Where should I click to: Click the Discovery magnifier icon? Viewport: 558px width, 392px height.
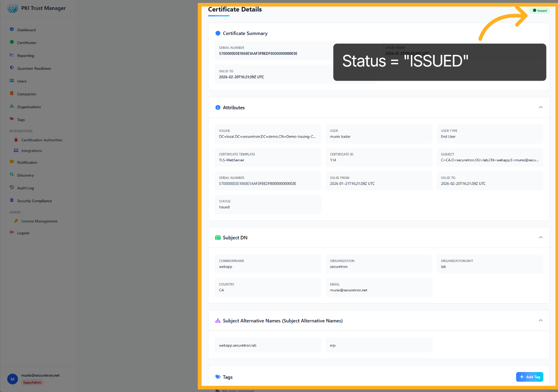click(x=12, y=175)
